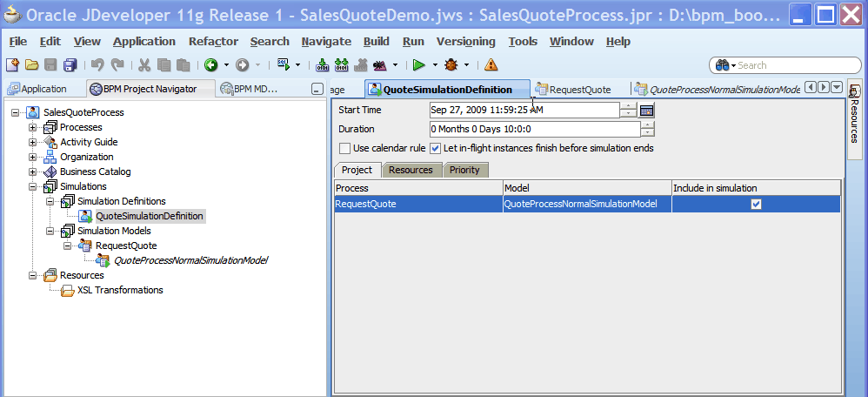The height and width of the screenshot is (397, 868).
Task: Click the Undo toolbar icon
Action: [x=97, y=65]
